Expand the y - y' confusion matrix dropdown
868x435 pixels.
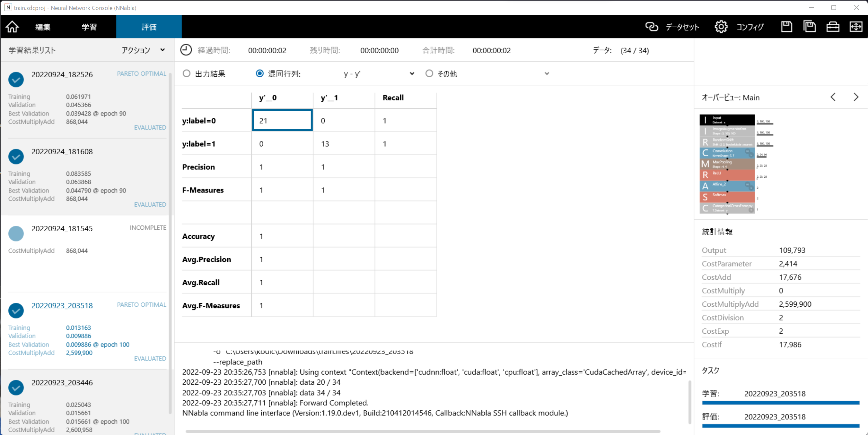click(x=412, y=74)
